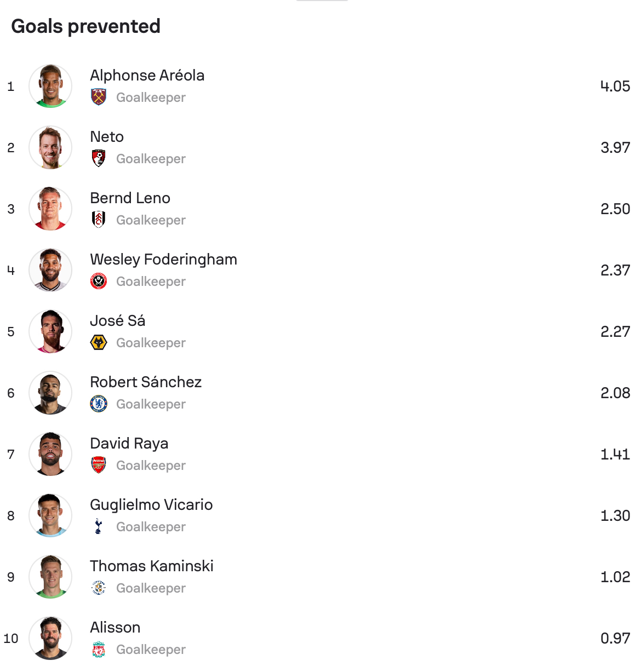Open Guglielmo Vicario's player name link
Viewport: 641px width, 672px height.
pyautogui.click(x=151, y=505)
